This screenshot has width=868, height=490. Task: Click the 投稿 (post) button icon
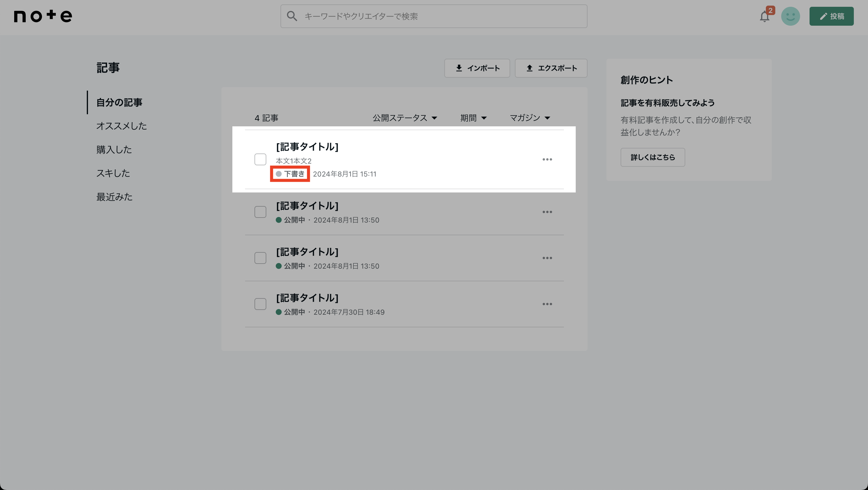832,16
